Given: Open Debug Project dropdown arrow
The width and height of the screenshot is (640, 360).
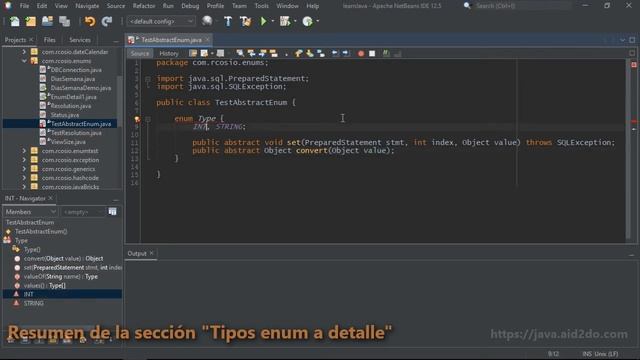Looking at the screenshot, I should click(x=295, y=21).
